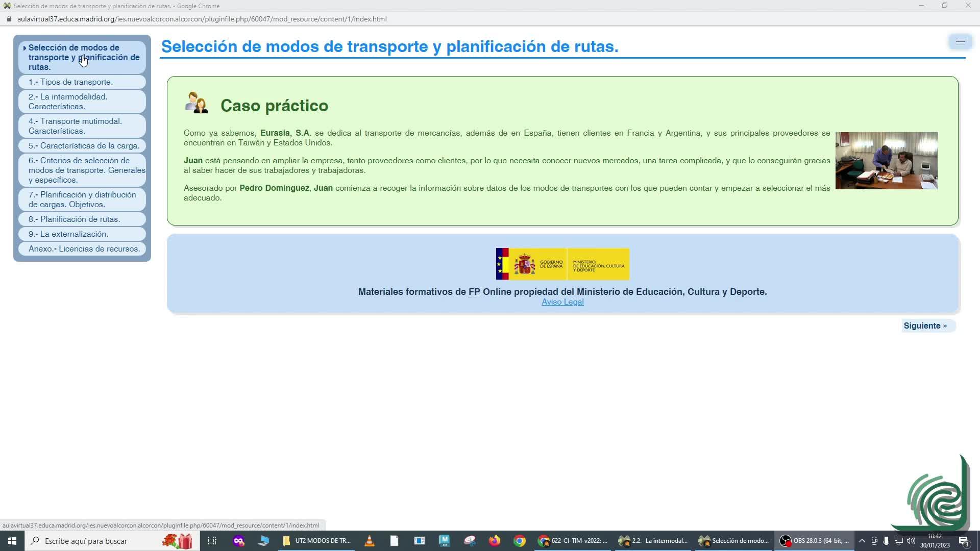Open Firefox from the taskbar
This screenshot has height=551, width=980.
click(x=494, y=541)
